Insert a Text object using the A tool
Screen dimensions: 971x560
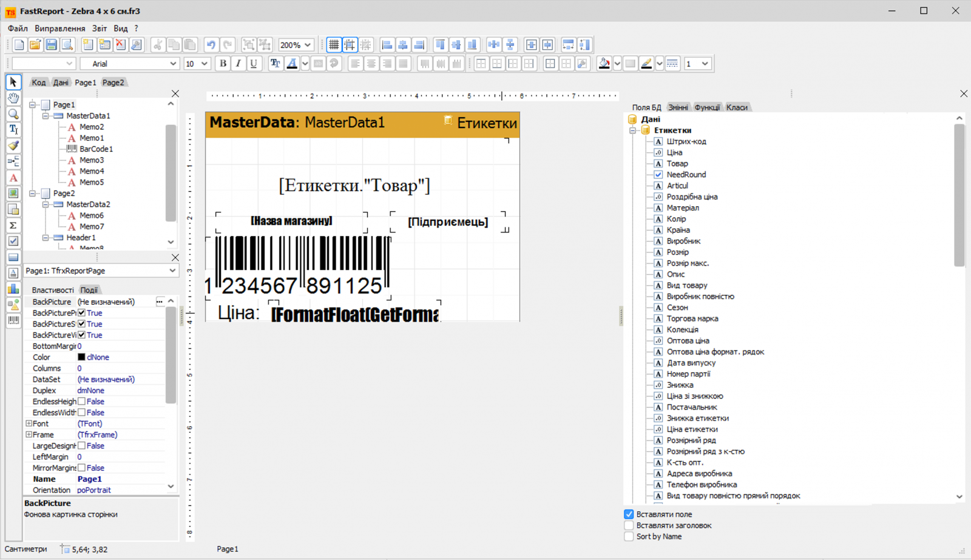point(13,178)
